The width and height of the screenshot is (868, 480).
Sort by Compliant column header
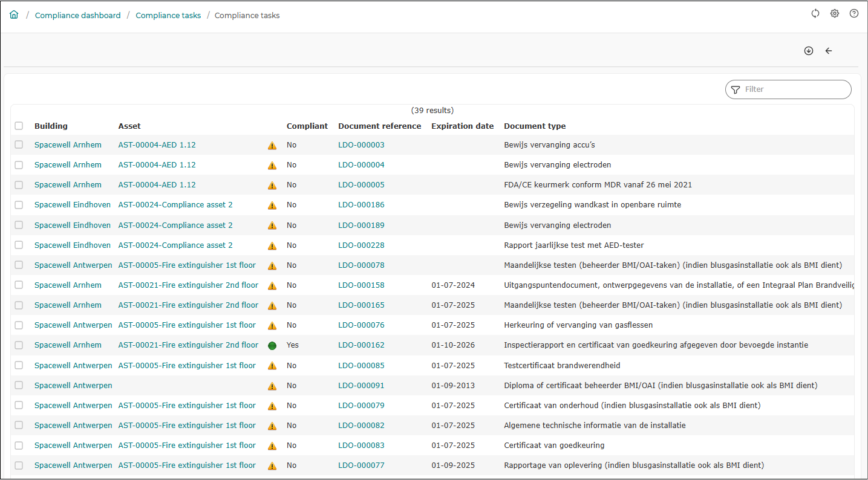click(x=307, y=126)
